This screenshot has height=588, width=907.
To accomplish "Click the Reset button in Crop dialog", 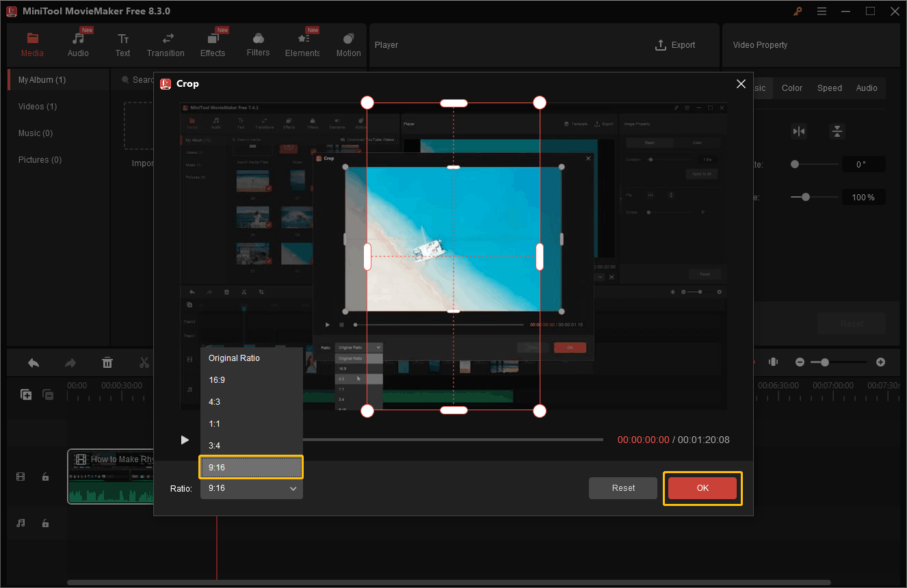I will click(x=623, y=488).
